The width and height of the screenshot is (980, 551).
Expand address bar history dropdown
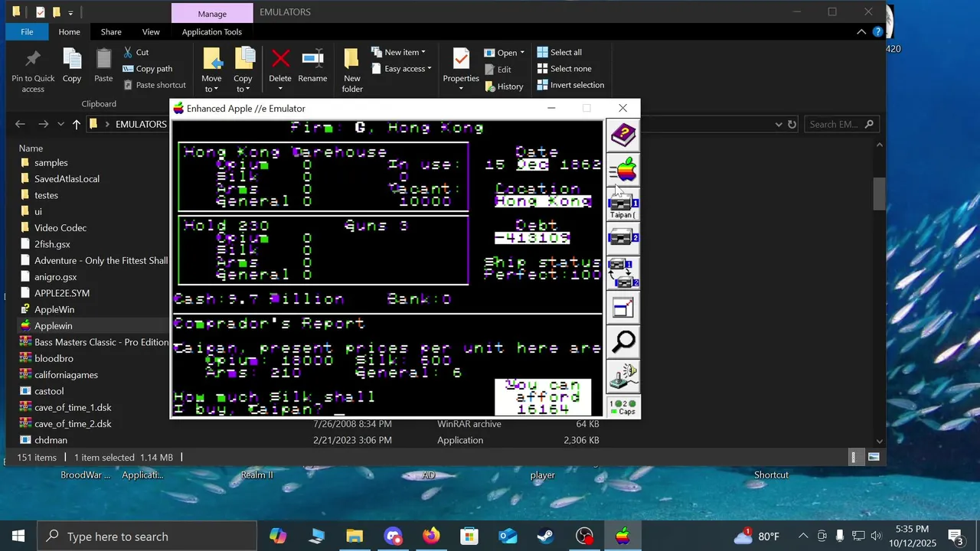(x=779, y=124)
